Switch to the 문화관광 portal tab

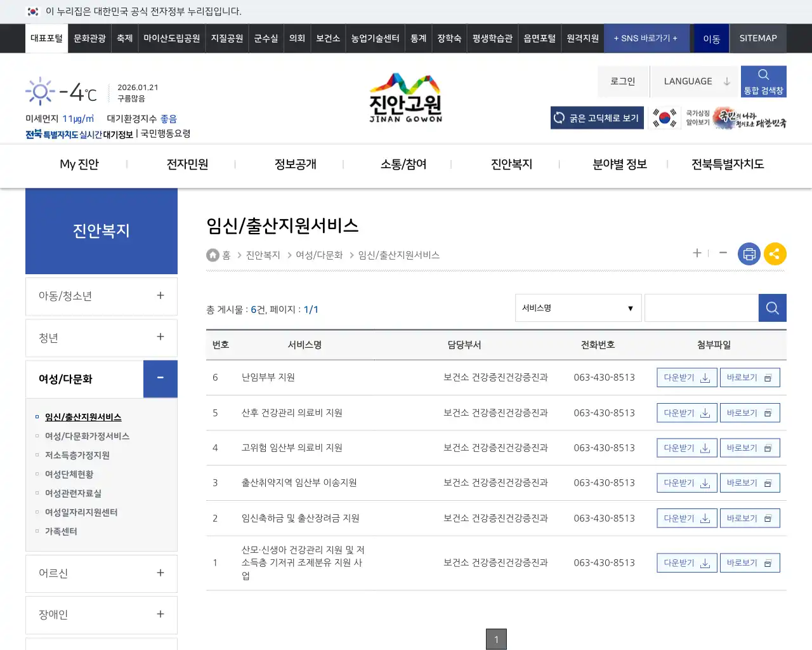click(89, 38)
